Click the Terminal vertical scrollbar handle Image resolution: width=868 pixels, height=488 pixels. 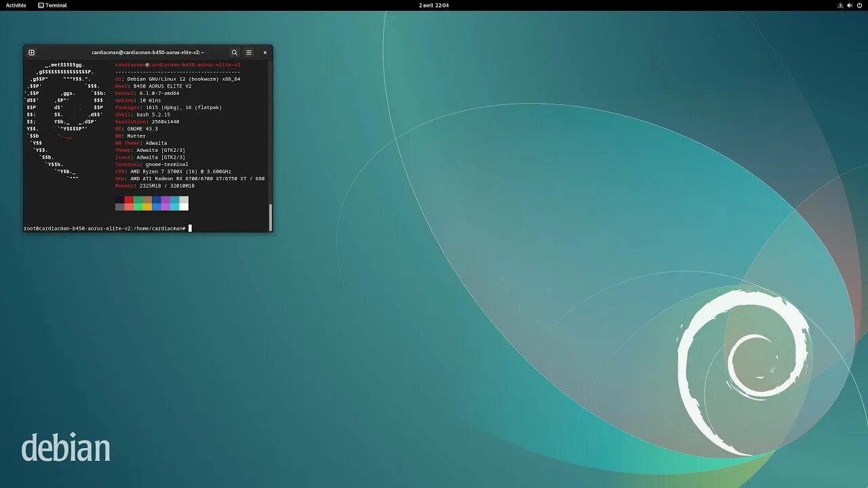point(271,217)
